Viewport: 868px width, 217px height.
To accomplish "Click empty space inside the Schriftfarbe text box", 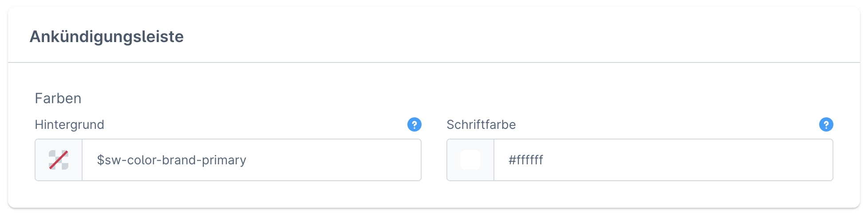I will 710,160.
